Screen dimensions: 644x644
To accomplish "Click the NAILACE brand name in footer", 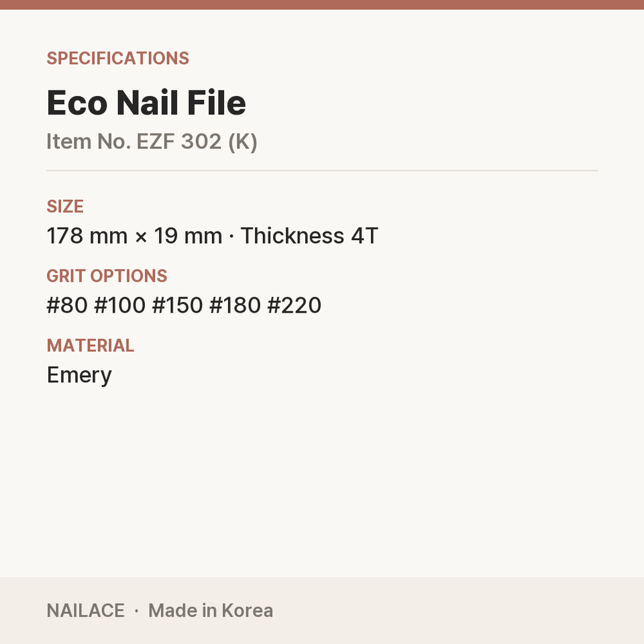I will pyautogui.click(x=85, y=610).
